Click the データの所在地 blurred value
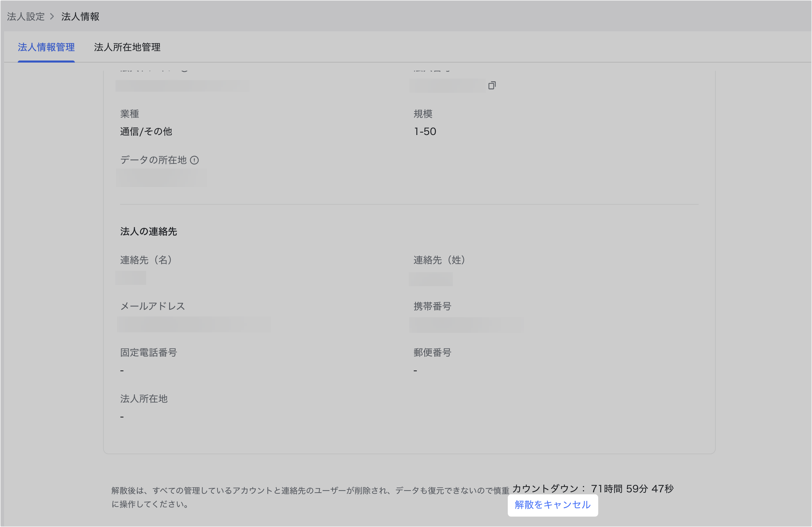Image resolution: width=812 pixels, height=527 pixels. click(x=161, y=177)
